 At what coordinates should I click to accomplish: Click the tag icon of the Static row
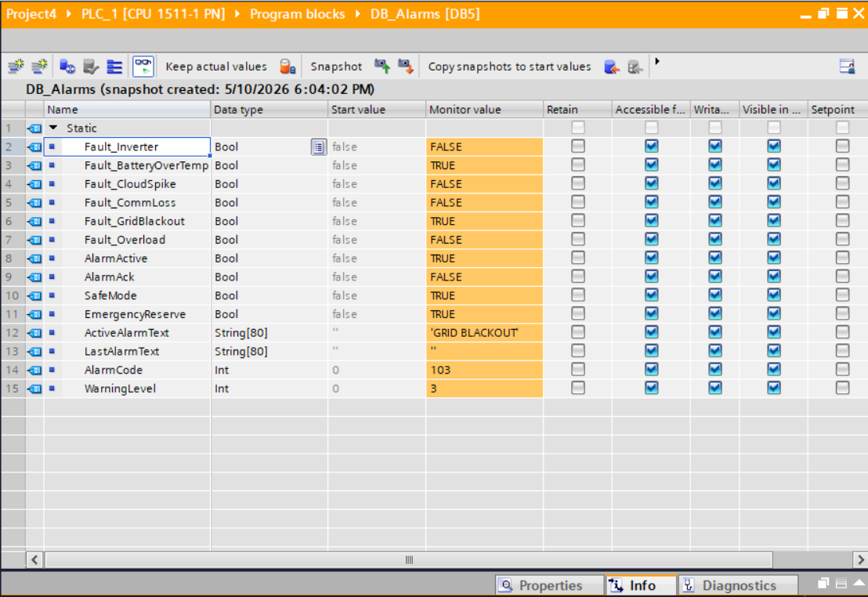tap(35, 128)
